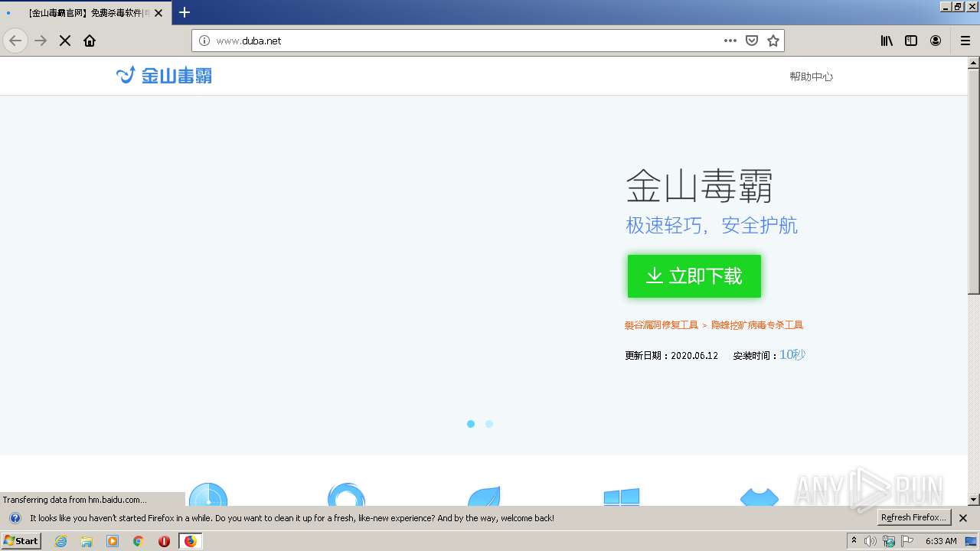Click the 6:33 AM system clock
This screenshot has width=980, height=551.
(x=941, y=541)
